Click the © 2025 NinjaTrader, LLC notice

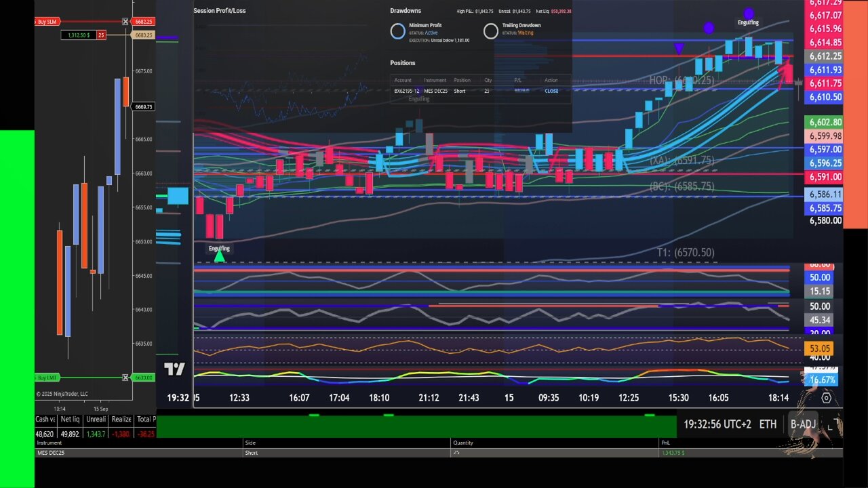(x=62, y=394)
